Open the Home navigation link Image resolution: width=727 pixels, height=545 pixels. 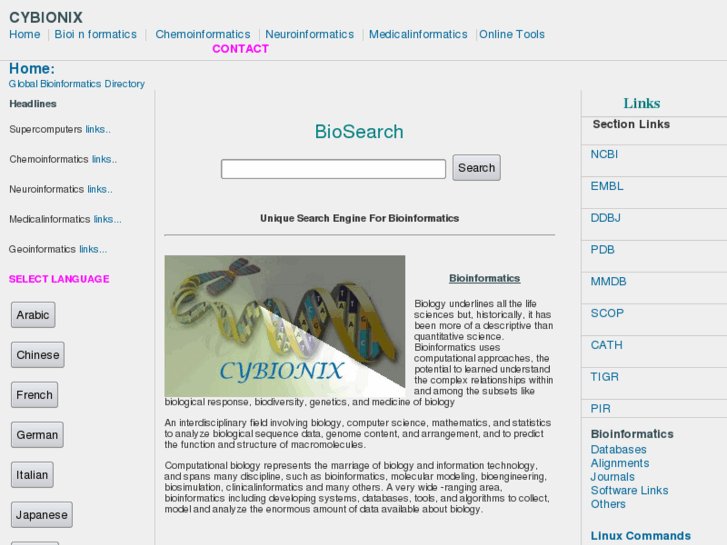click(25, 34)
